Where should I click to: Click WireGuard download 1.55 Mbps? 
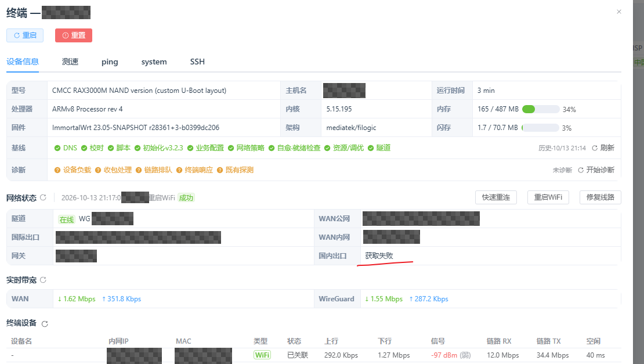[x=383, y=299]
